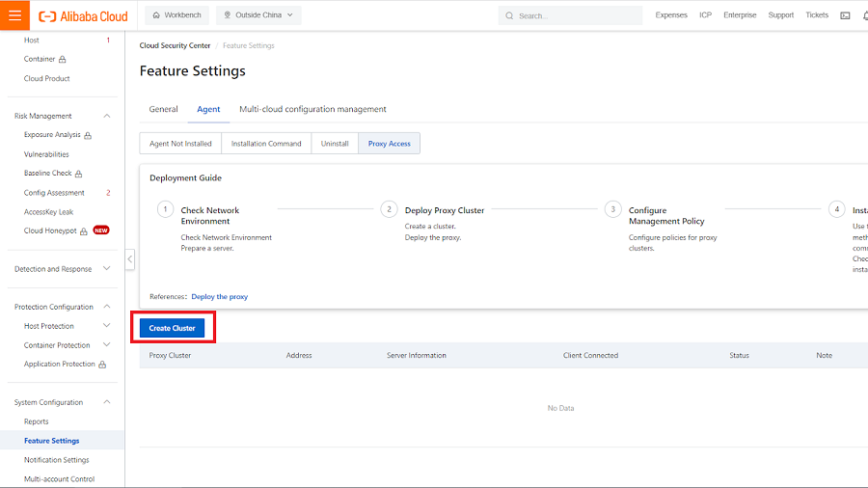Viewport: 868px width, 488px height.
Task: Open the Deploy the proxy reference link
Action: [219, 296]
